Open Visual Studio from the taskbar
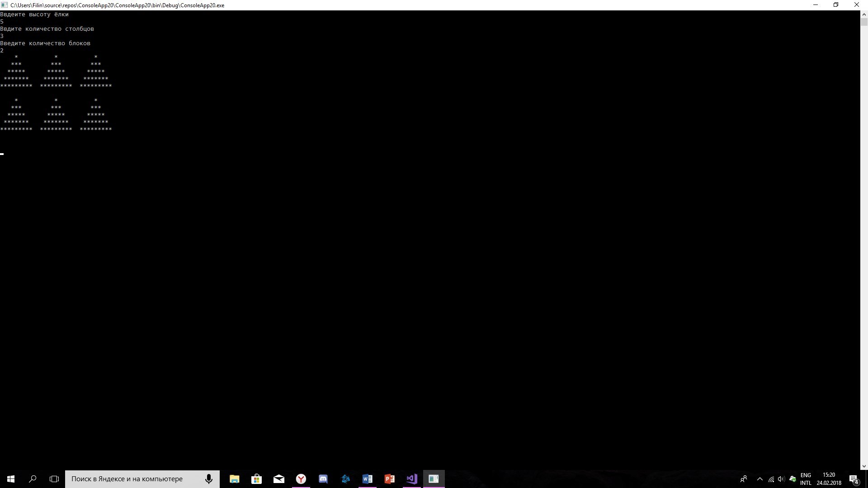The width and height of the screenshot is (868, 488). [x=411, y=479]
